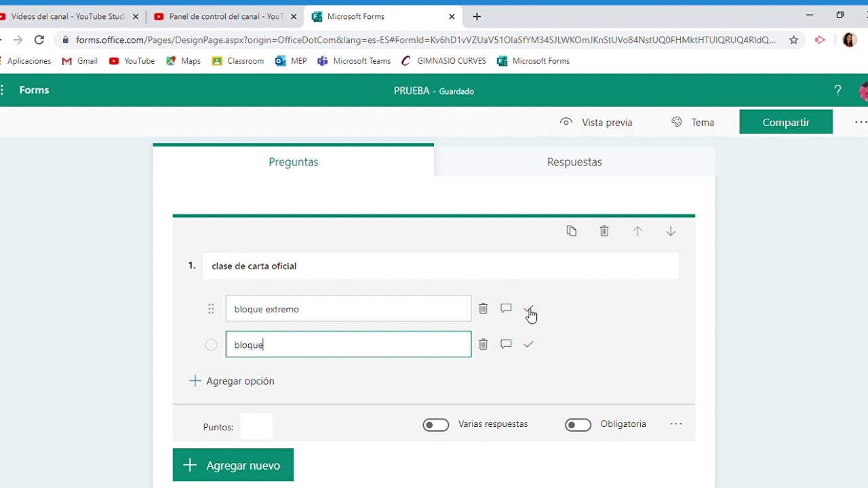The image size is (868, 488).
Task: Close the "Vídeos del canal" YouTube Studio tab
Action: click(x=136, y=16)
